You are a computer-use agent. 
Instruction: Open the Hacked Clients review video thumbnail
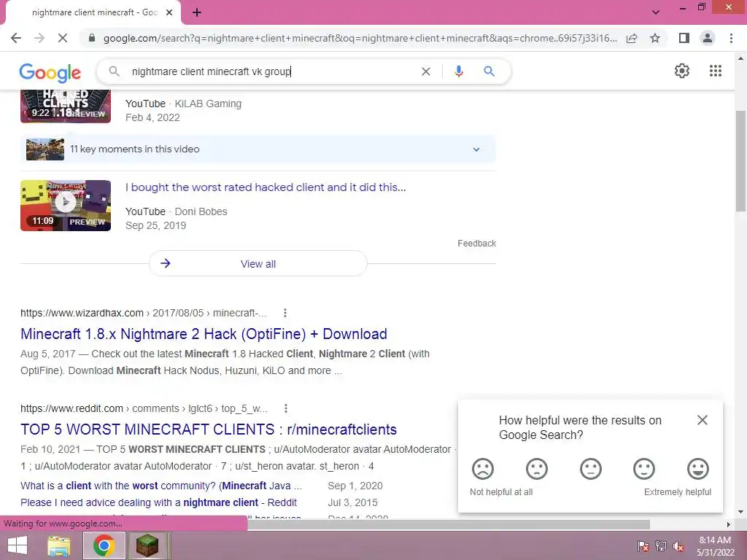coord(66,106)
